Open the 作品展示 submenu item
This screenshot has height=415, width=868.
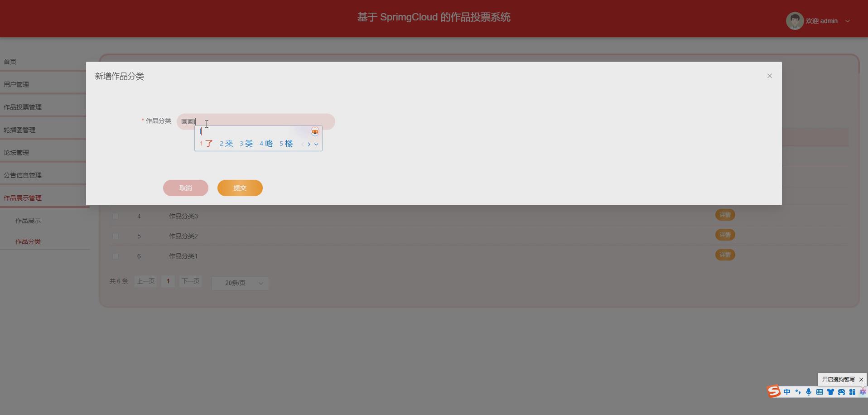[x=28, y=221]
